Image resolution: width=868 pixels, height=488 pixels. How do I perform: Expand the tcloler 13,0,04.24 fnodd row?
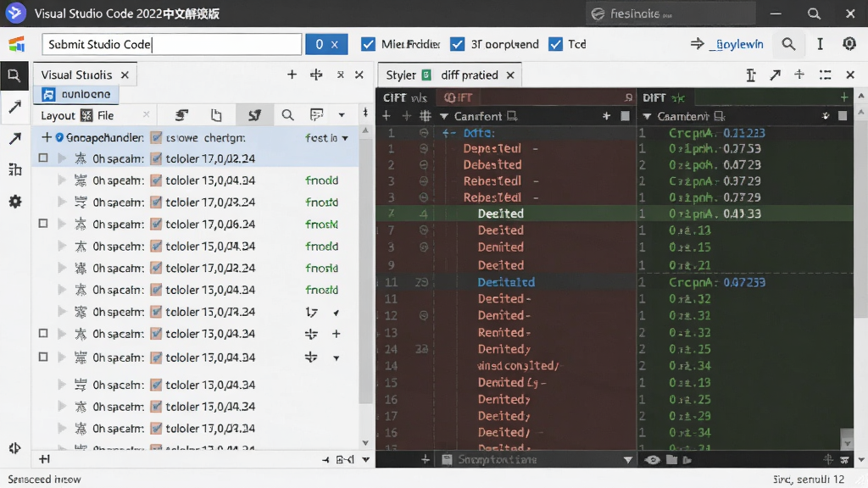(62, 180)
